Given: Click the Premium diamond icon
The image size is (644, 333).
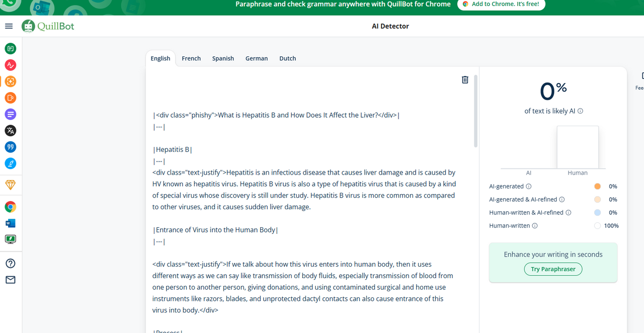Looking at the screenshot, I should [x=10, y=185].
